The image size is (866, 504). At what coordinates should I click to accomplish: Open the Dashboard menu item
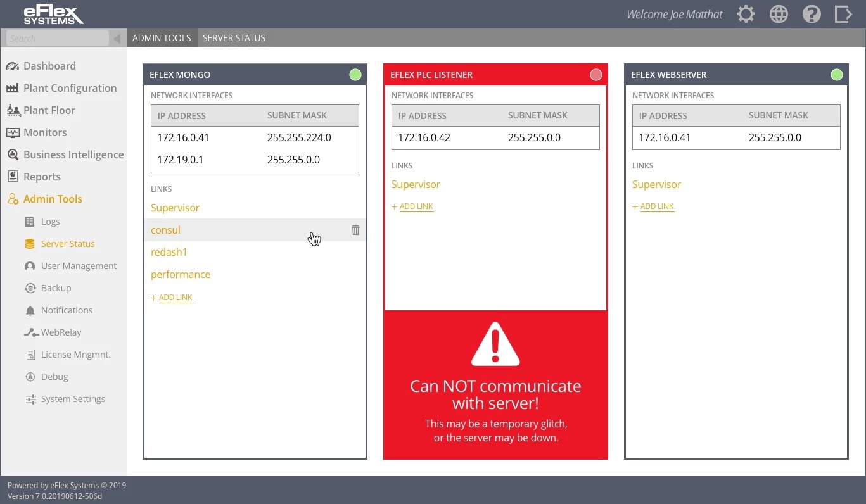pyautogui.click(x=49, y=66)
